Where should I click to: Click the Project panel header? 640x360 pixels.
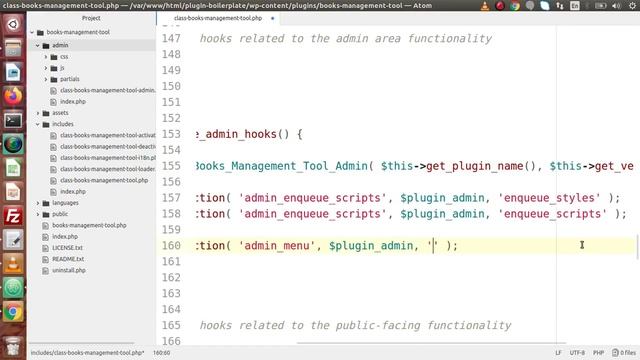pos(91,18)
